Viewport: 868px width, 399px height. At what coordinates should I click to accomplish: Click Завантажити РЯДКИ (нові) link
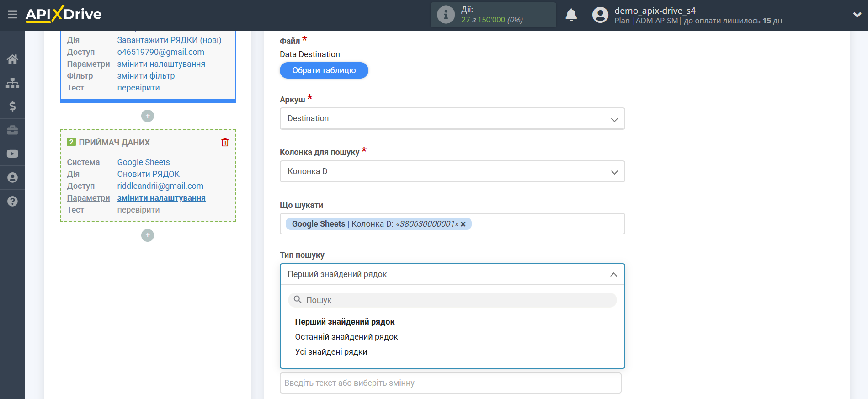point(169,40)
